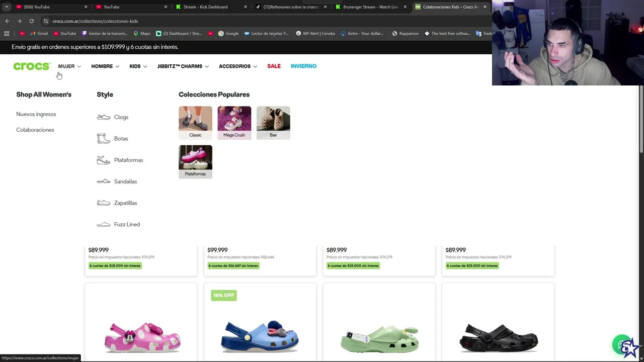Open Colaboraciones link
This screenshot has height=362, width=644.
point(35,130)
